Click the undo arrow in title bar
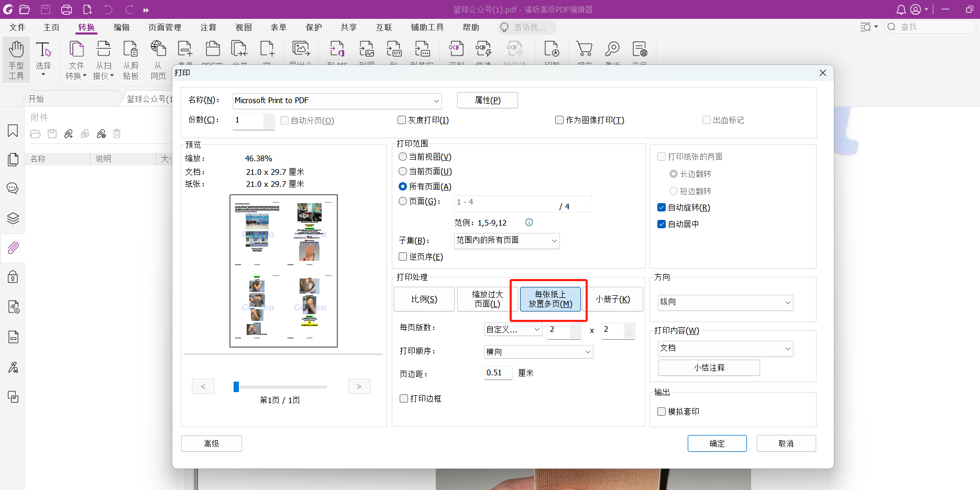 tap(108, 9)
